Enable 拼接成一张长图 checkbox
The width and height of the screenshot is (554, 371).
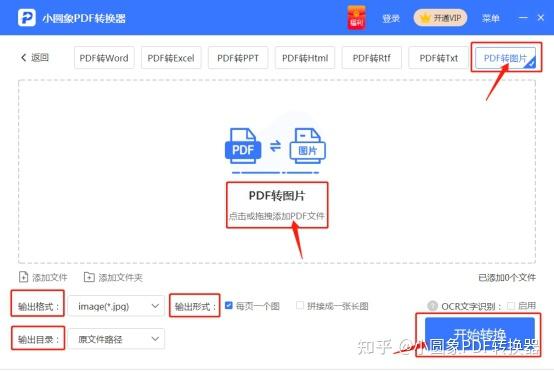(300, 305)
